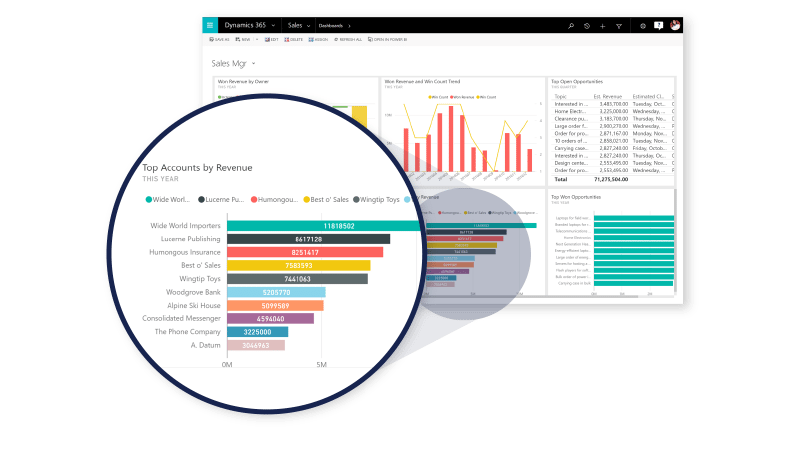This screenshot has height=450, width=800.
Task: Click Dashboards in the navigation bar
Action: [331, 26]
